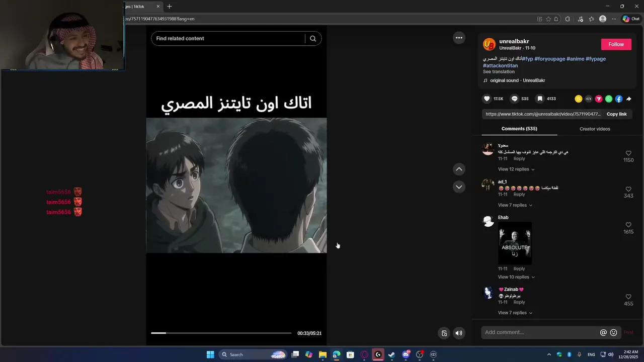Viewport: 644px width, 362px height.
Task: Like the video with the heart icon
Action: [487, 99]
